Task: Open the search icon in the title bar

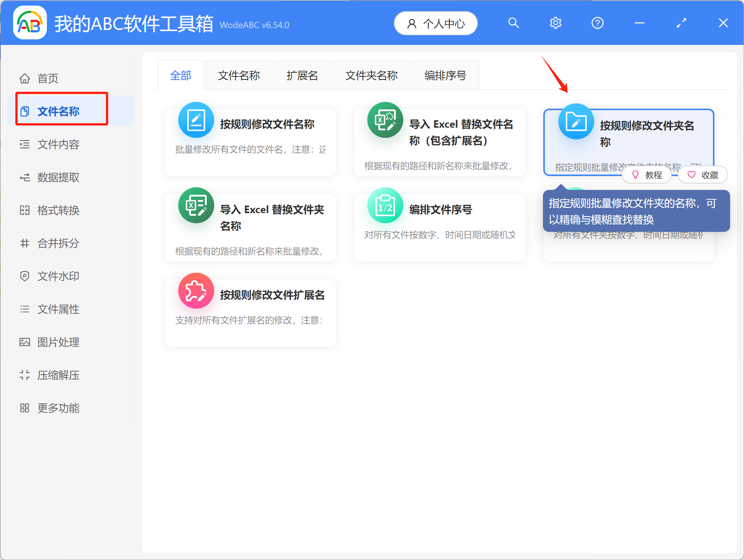Action: coord(513,23)
